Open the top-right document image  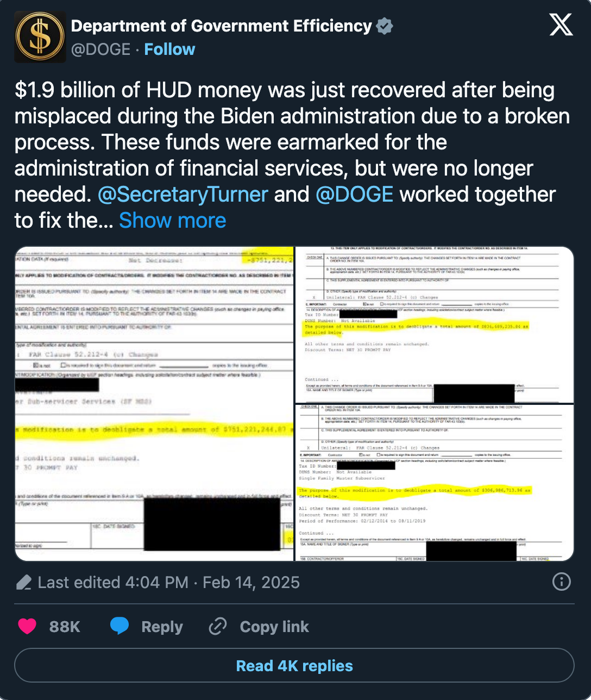point(435,324)
